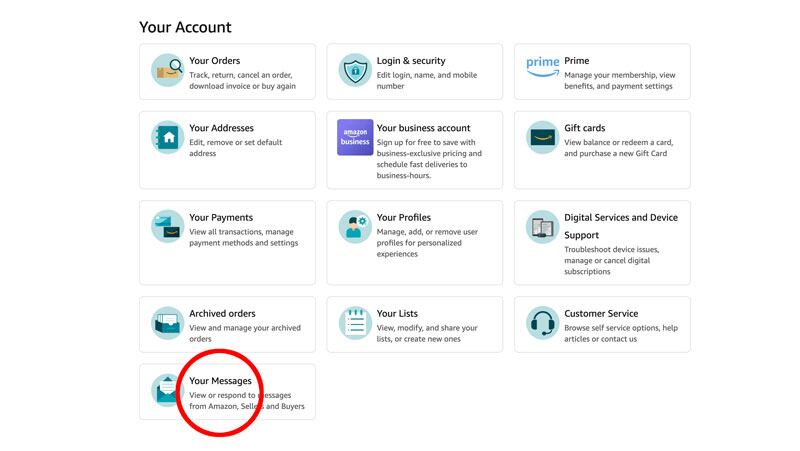The image size is (800, 451).
Task: Open the Your Orders heading link
Action: click(214, 61)
